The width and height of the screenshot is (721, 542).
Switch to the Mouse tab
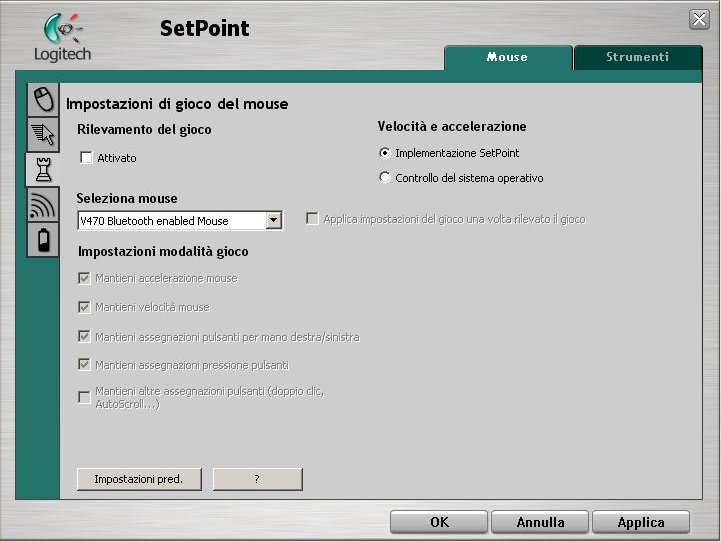click(508, 57)
